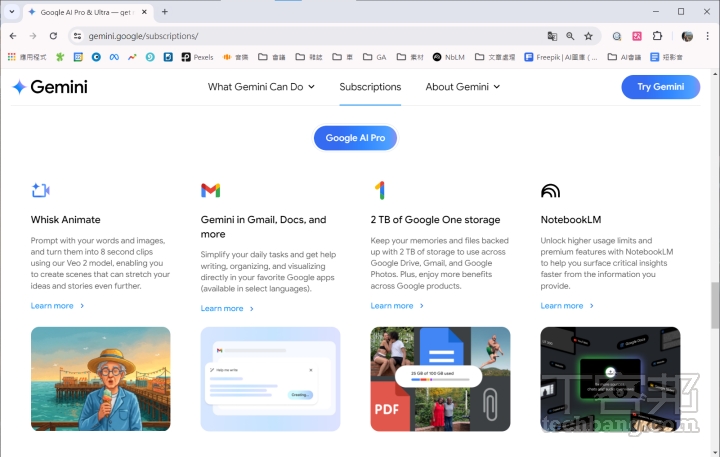Open the blue document-icon bookmark at far right
The height and width of the screenshot is (457, 720).
[x=666, y=57]
